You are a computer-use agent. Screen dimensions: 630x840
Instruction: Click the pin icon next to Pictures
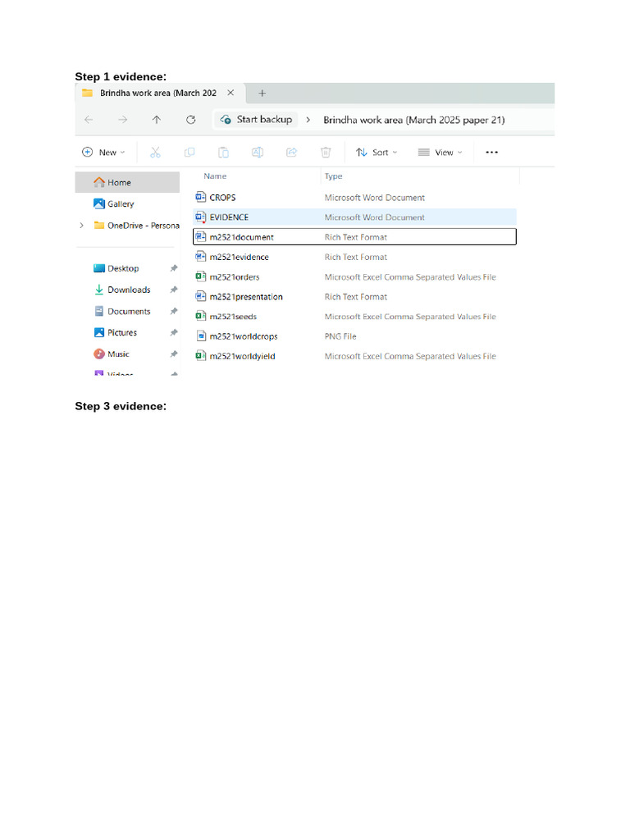(x=174, y=333)
